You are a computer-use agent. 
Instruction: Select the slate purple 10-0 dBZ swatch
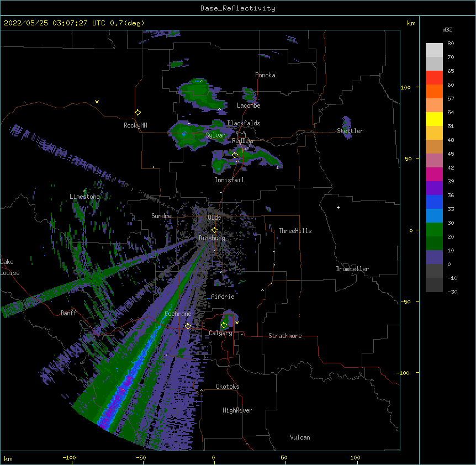click(x=434, y=257)
